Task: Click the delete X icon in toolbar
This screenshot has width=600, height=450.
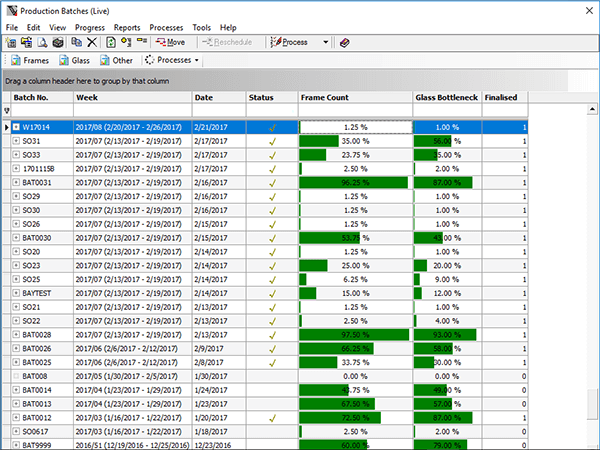Action: (91, 43)
